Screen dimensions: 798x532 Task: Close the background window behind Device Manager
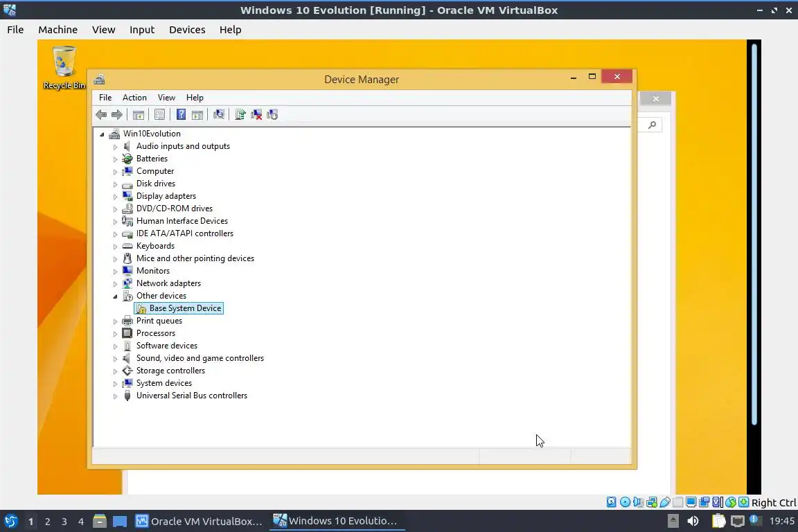[655, 99]
